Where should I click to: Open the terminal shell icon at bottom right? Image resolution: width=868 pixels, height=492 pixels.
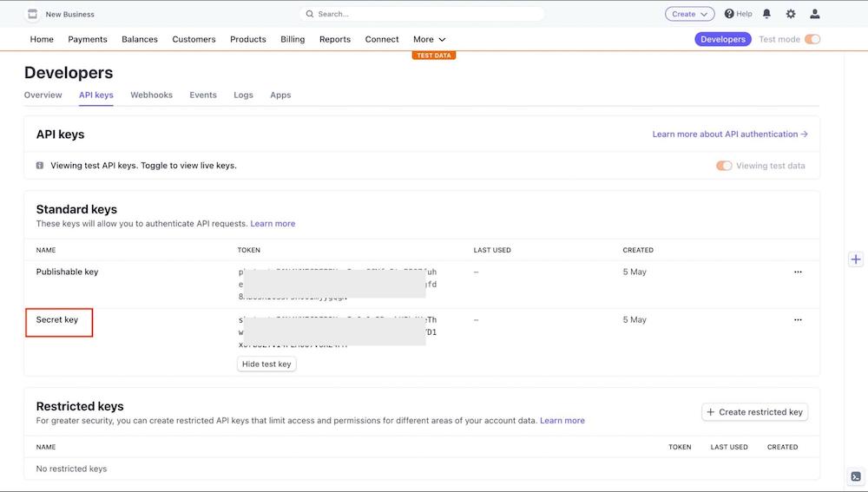pos(856,476)
